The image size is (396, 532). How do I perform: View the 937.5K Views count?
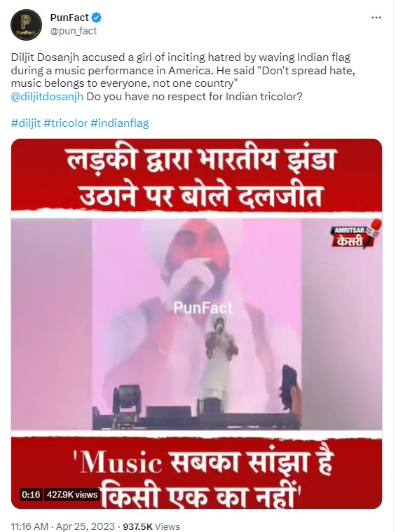click(151, 526)
